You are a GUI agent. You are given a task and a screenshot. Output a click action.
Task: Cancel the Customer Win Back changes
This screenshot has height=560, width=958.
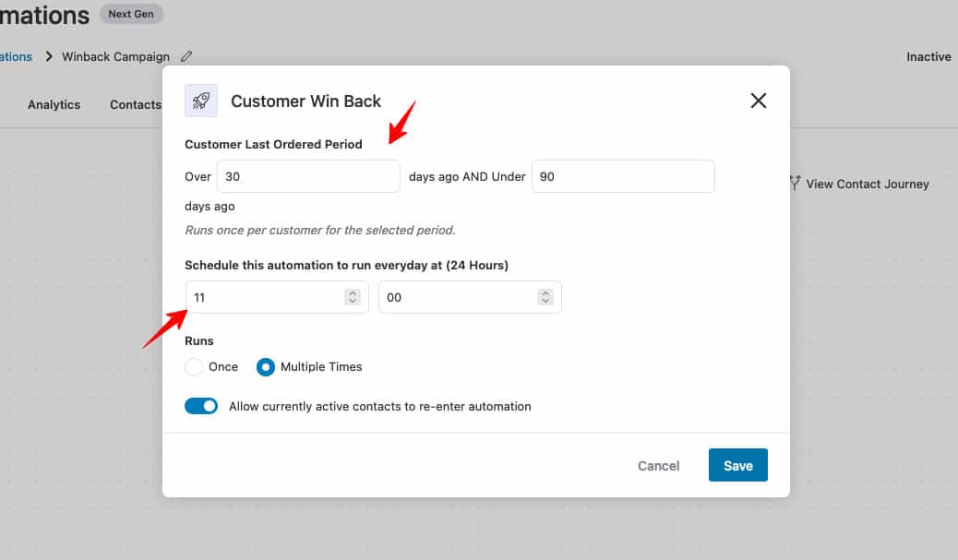coord(658,465)
